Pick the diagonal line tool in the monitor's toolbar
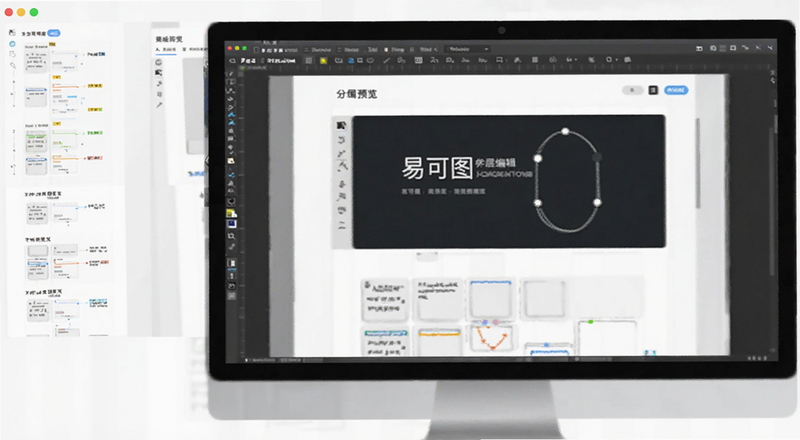This screenshot has height=440, width=800. (387, 60)
